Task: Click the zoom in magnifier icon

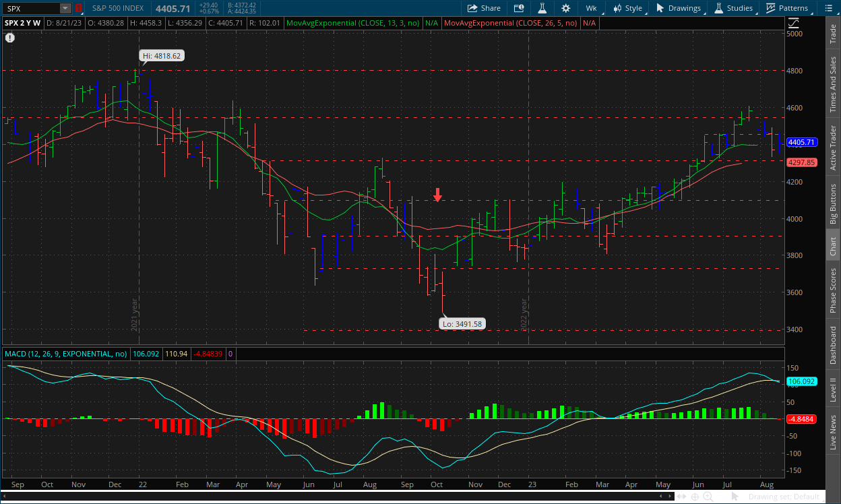Action: pos(709,497)
